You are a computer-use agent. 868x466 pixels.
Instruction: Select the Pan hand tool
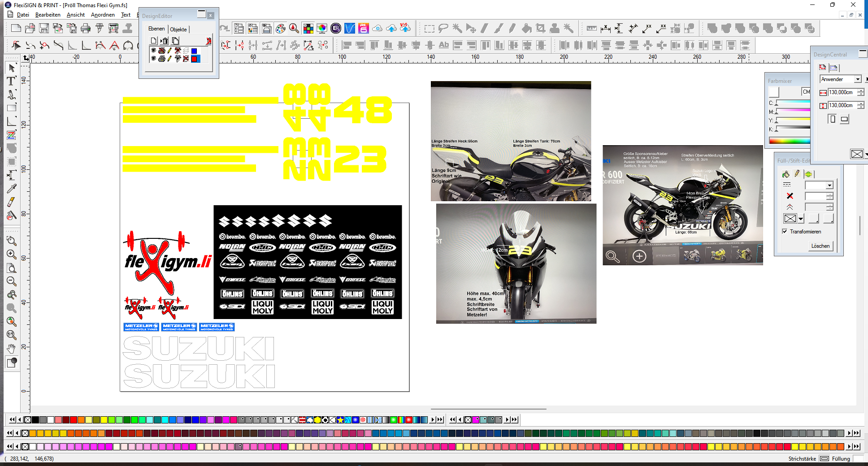click(12, 349)
